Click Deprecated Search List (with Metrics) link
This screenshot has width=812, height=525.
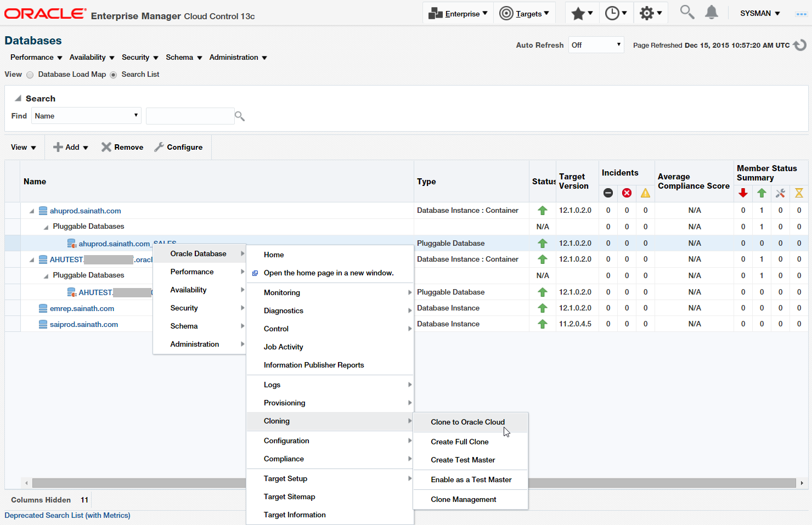[67, 515]
